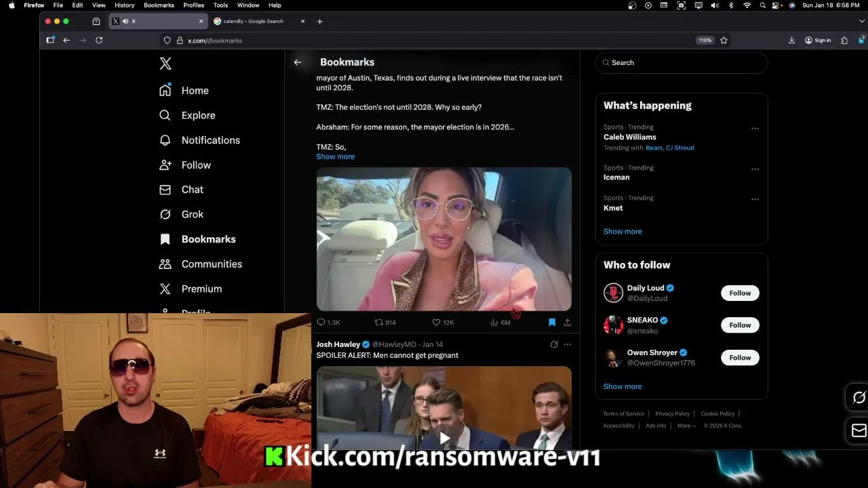The width and height of the screenshot is (868, 488).
Task: Open more options on Josh Hawley post
Action: click(x=568, y=344)
